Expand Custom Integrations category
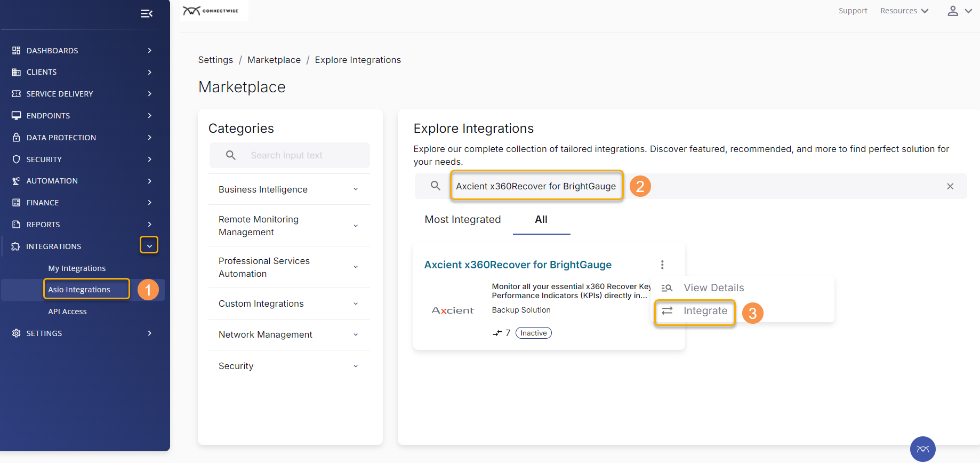 point(289,304)
